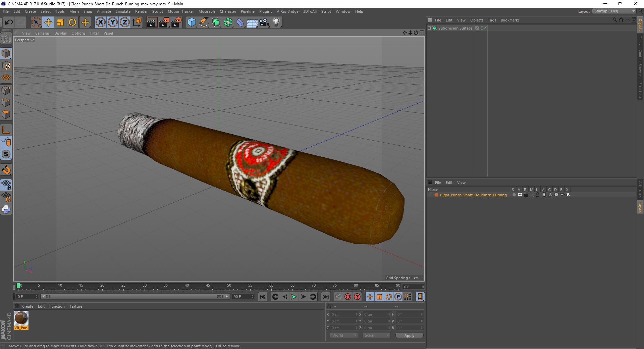Screen dimensions: 644x349
Task: Click the Subdivision Surface generator icon
Action: (216, 22)
